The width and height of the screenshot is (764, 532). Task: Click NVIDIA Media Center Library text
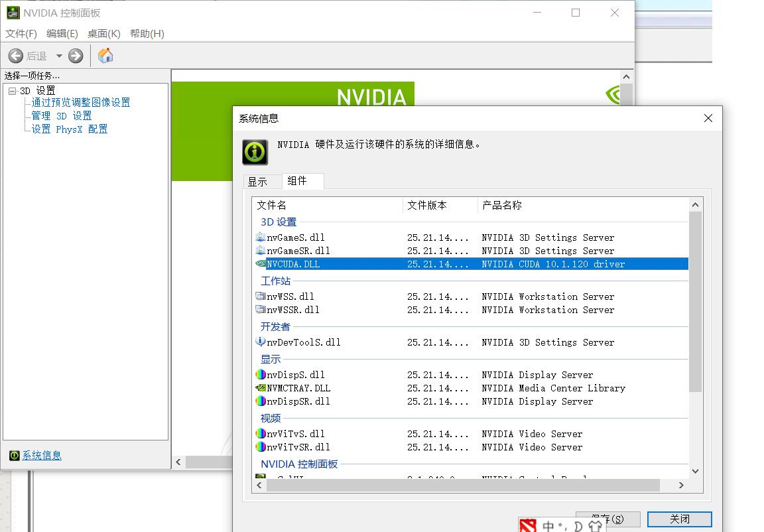pyautogui.click(x=554, y=388)
